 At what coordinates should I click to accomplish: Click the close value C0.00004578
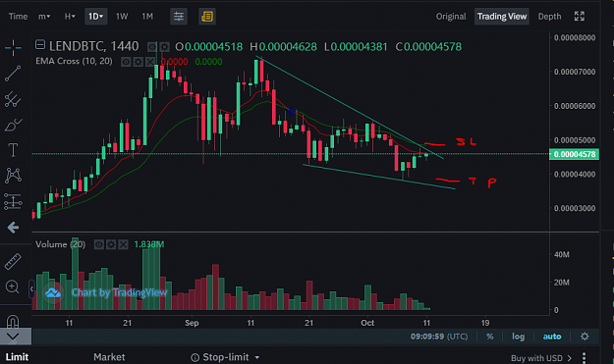click(x=428, y=47)
